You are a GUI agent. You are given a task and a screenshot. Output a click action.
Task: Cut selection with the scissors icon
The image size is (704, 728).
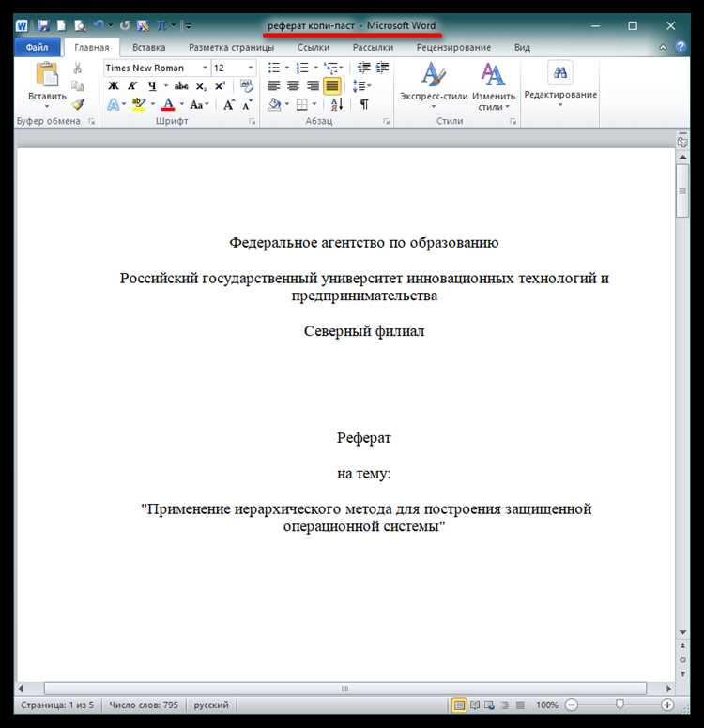pos(78,68)
